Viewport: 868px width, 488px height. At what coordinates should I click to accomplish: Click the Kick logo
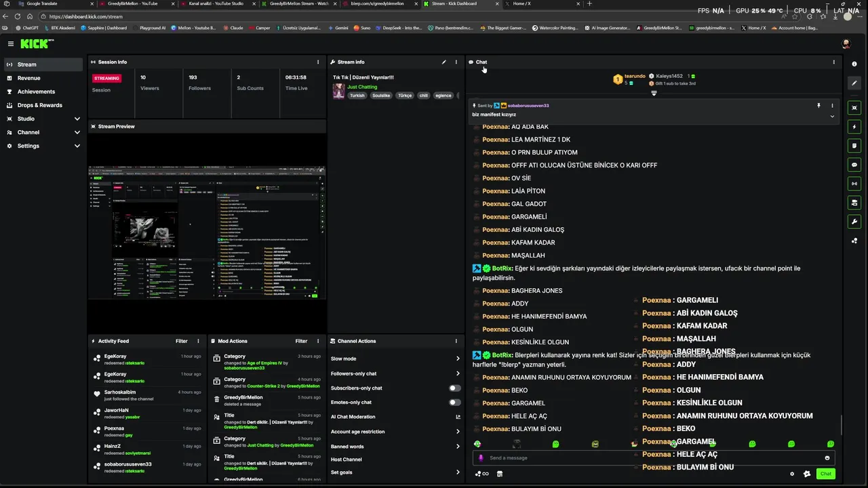click(35, 43)
